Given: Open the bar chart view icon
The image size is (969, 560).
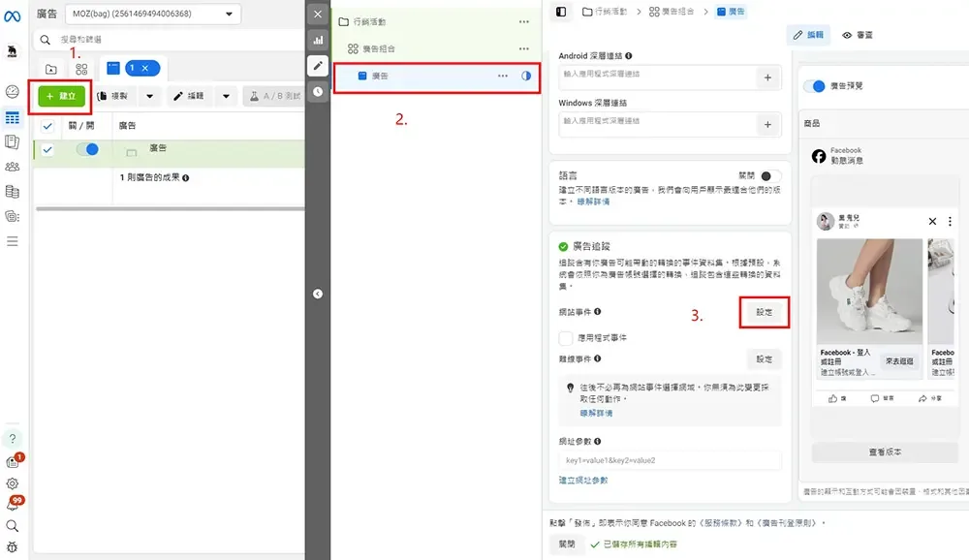Looking at the screenshot, I should [x=318, y=40].
